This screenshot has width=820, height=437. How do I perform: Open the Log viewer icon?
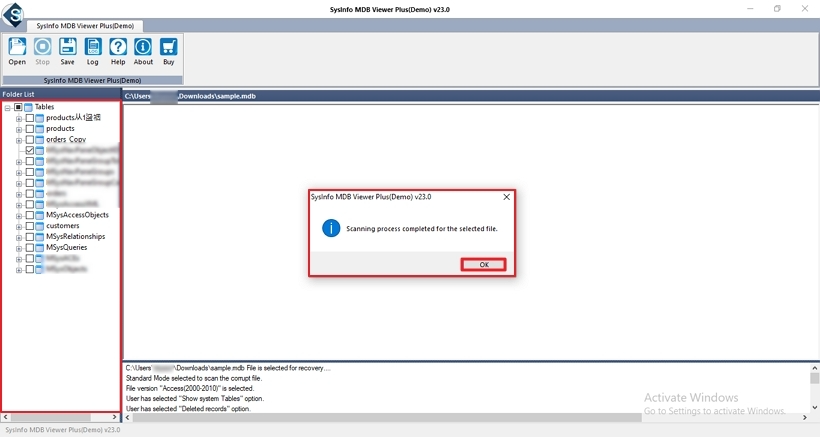tap(93, 51)
